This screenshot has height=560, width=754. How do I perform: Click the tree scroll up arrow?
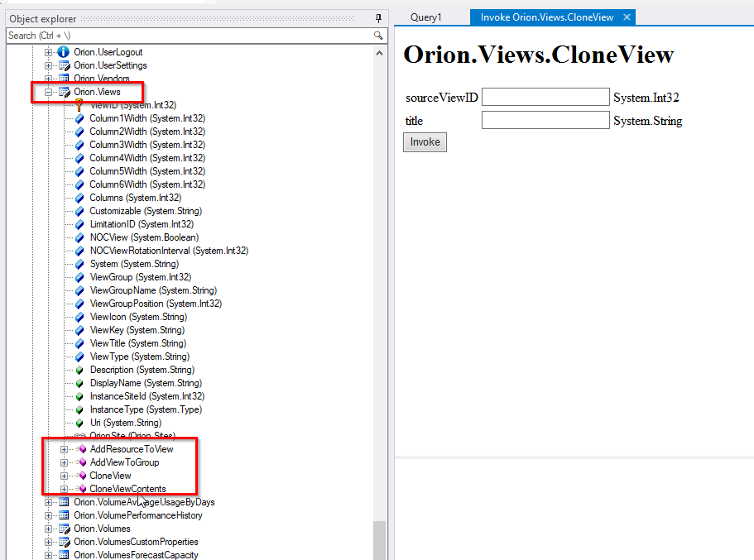[379, 53]
